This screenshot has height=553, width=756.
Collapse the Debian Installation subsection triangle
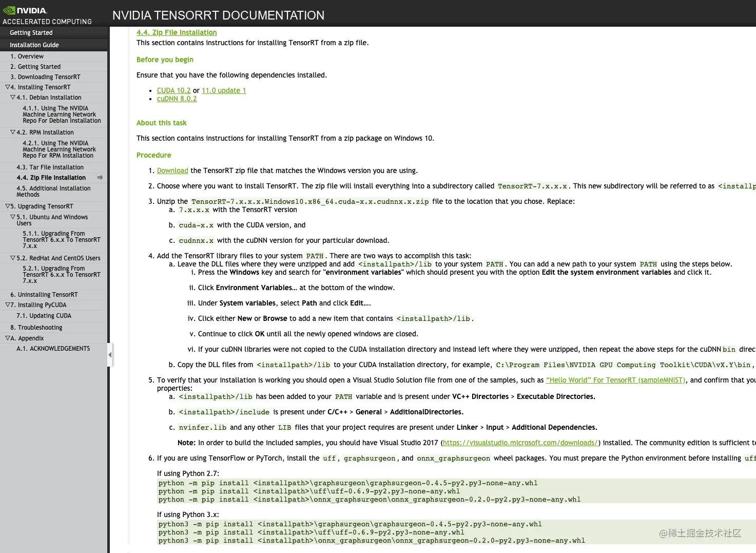(13, 98)
